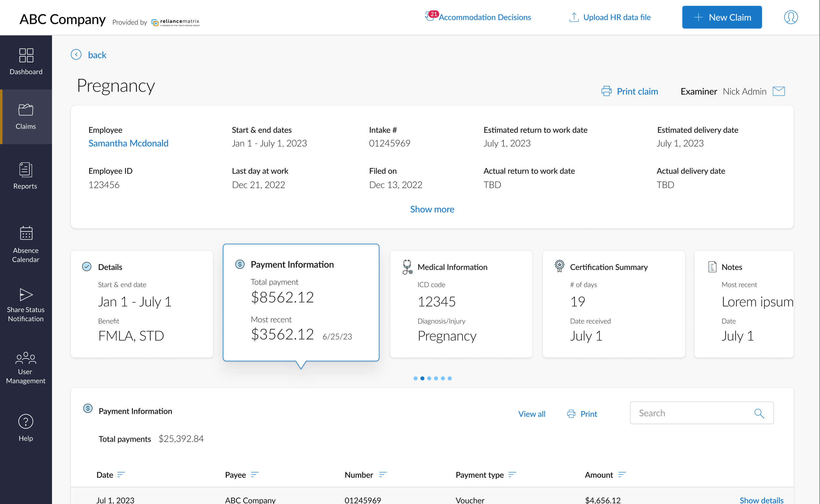Select the Certification Summary card

pos(613,304)
